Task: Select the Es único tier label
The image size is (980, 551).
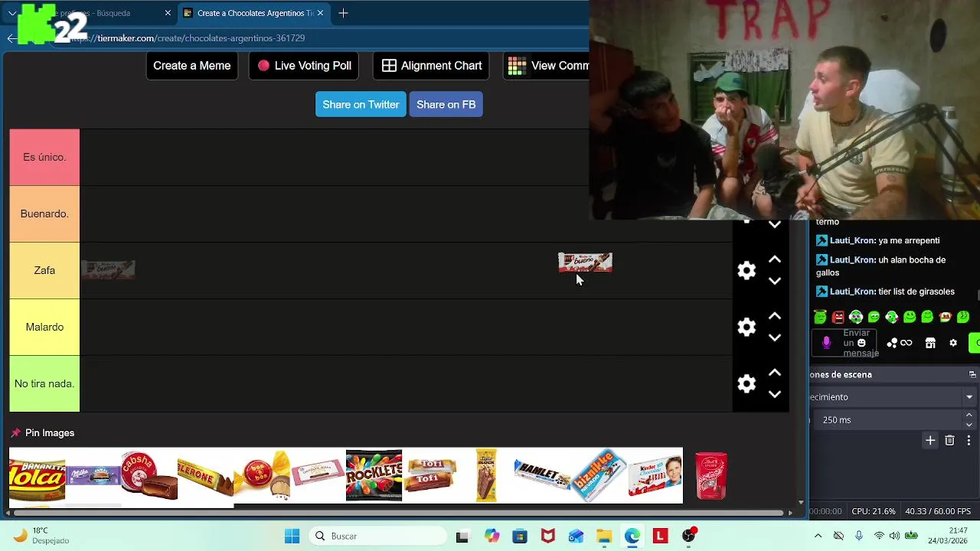Action: point(44,157)
